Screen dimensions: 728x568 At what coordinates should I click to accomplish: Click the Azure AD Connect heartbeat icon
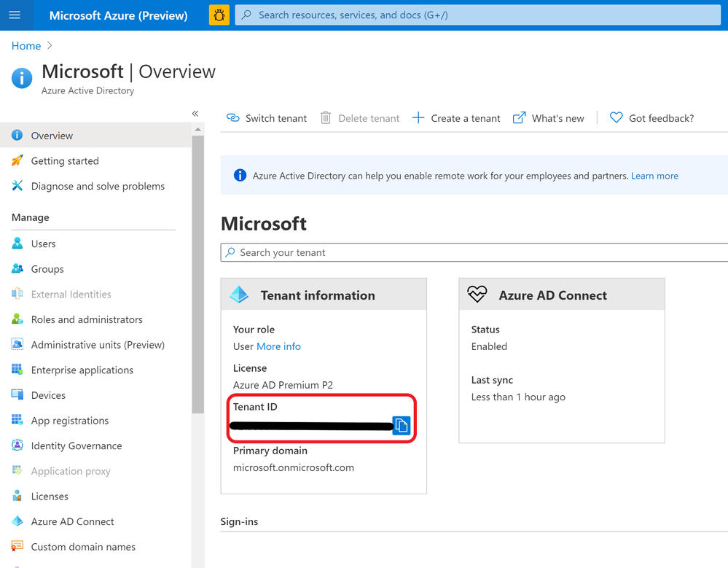point(477,295)
